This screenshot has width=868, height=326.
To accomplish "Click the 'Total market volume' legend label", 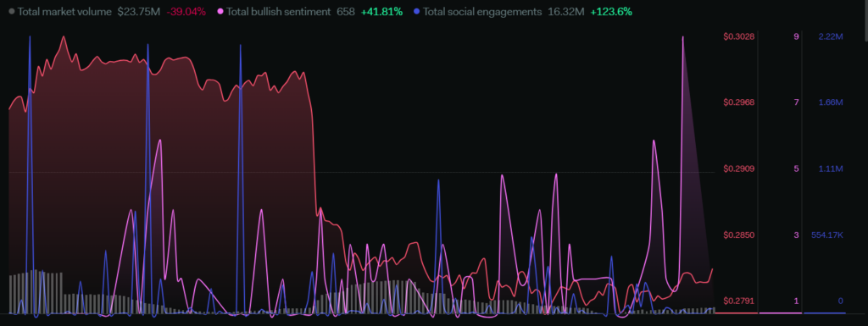I will (64, 11).
